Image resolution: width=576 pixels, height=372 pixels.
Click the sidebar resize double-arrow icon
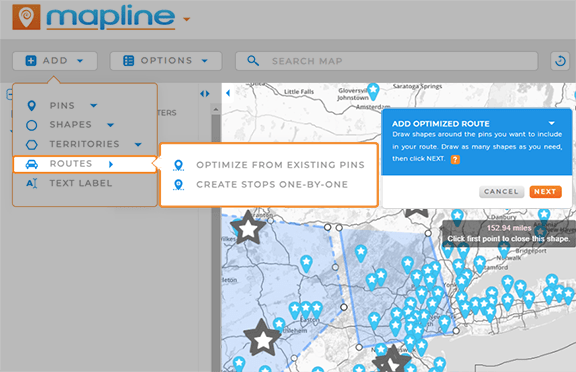pyautogui.click(x=205, y=94)
